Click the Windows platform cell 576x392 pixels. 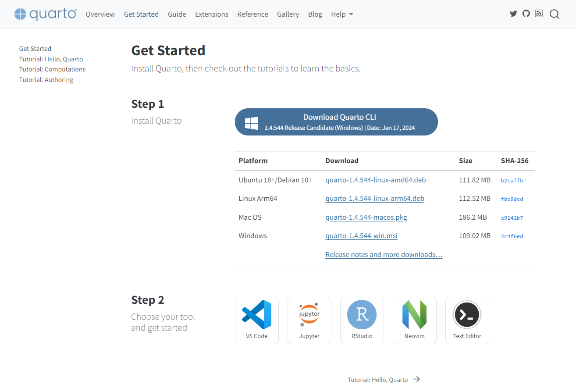(x=253, y=235)
